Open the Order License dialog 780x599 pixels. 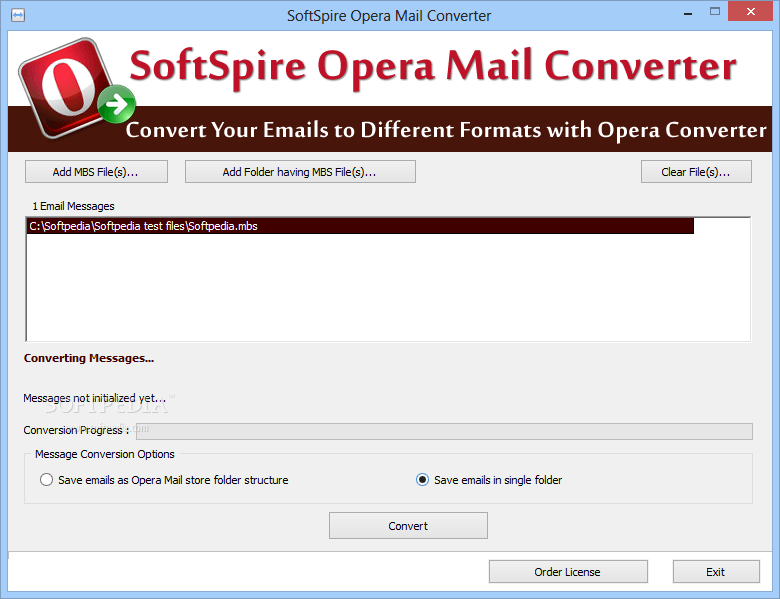point(568,572)
